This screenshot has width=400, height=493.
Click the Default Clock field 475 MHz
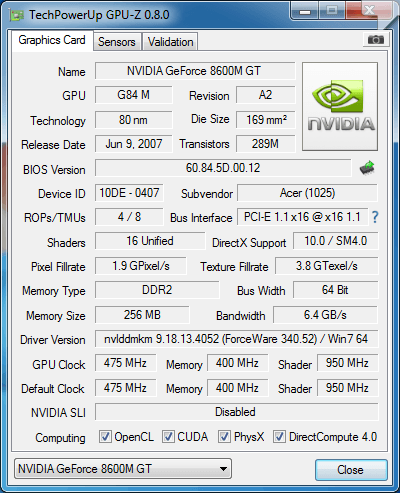(x=125, y=388)
